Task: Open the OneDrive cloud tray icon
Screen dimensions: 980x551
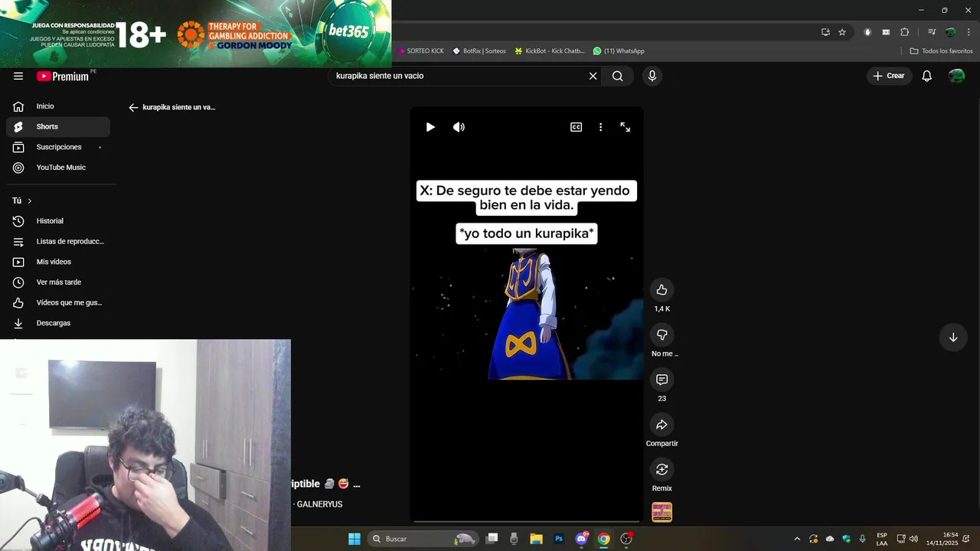Action: 830,539
